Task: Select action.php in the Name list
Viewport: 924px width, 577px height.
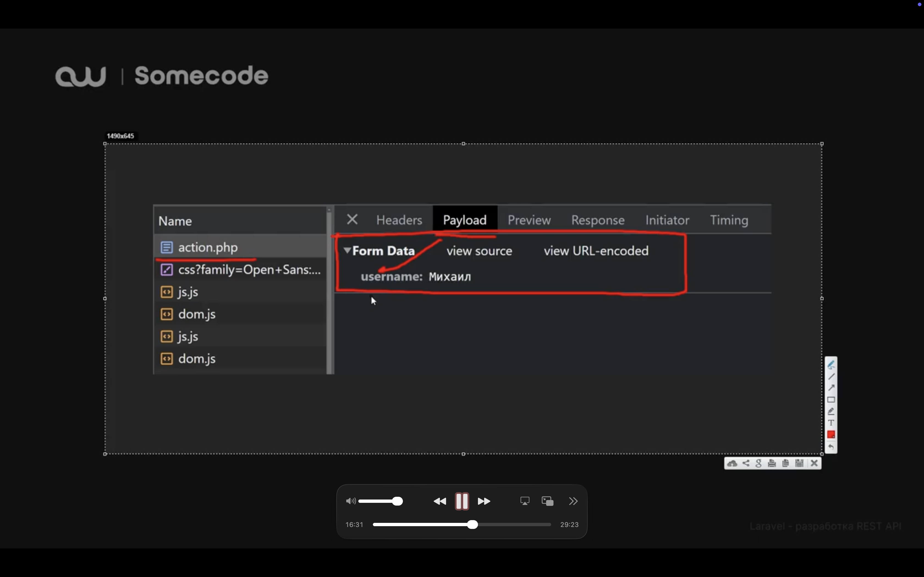Action: point(208,247)
